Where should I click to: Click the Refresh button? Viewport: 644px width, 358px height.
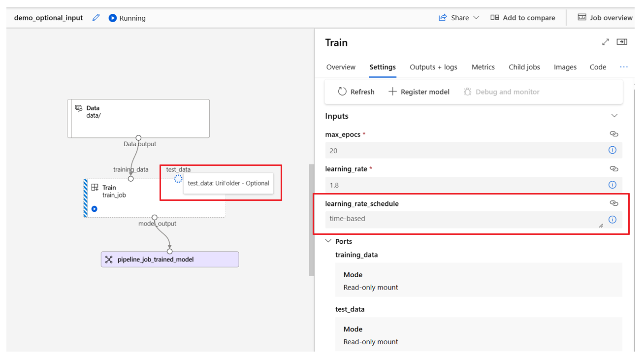356,92
